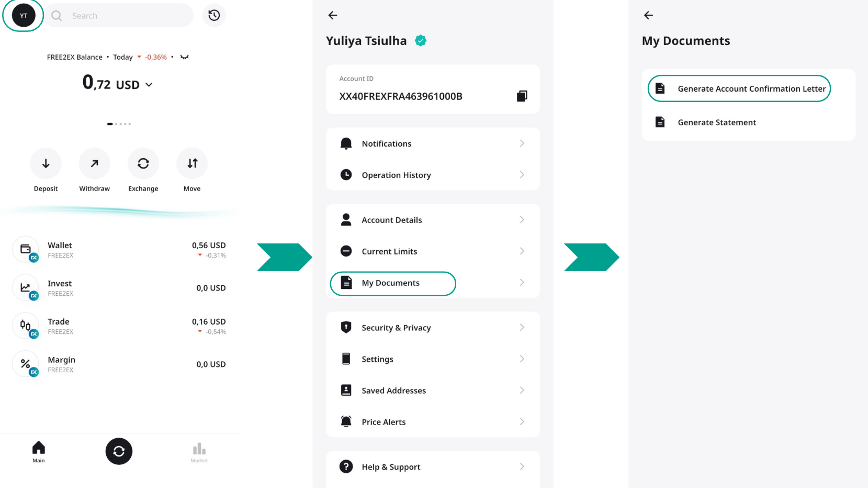This screenshot has height=501, width=868.
Task: Select Generate Statement option
Action: click(x=716, y=123)
